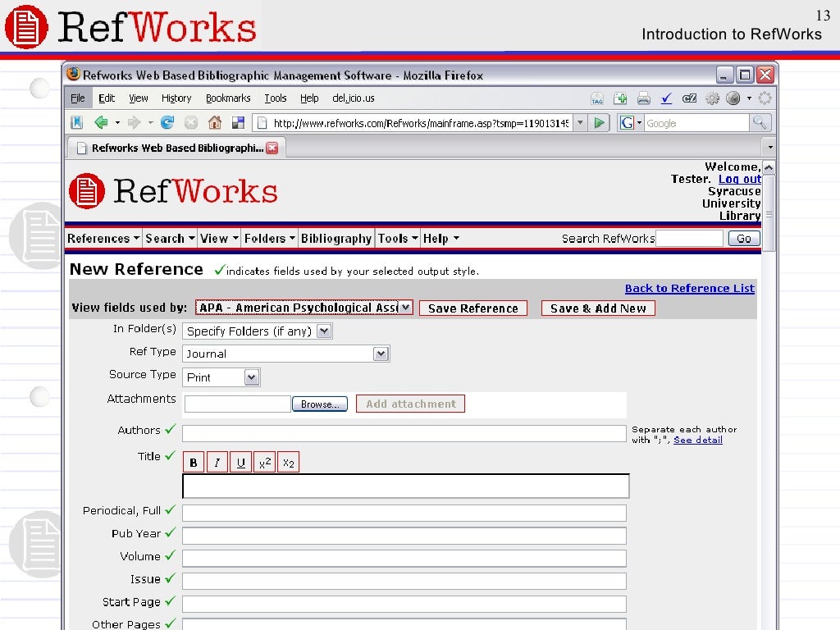The width and height of the screenshot is (840, 630).
Task: Close the Refworks tab with red X
Action: (272, 148)
